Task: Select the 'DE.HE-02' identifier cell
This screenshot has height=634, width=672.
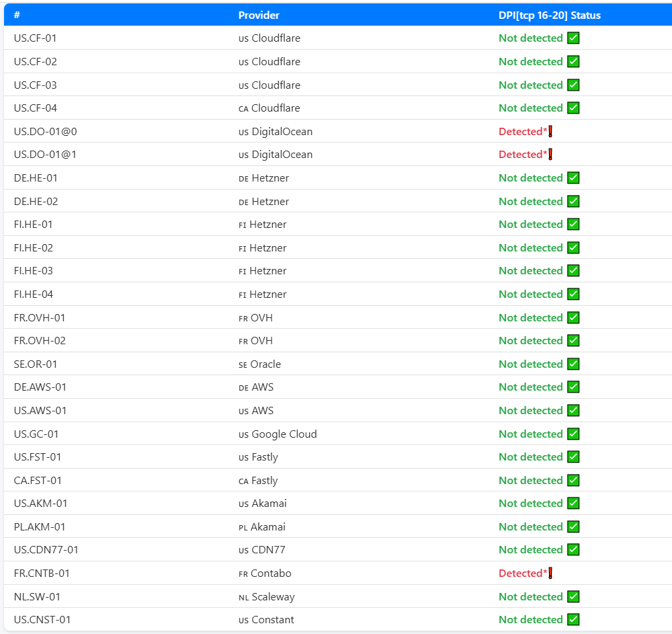Action: point(36,201)
